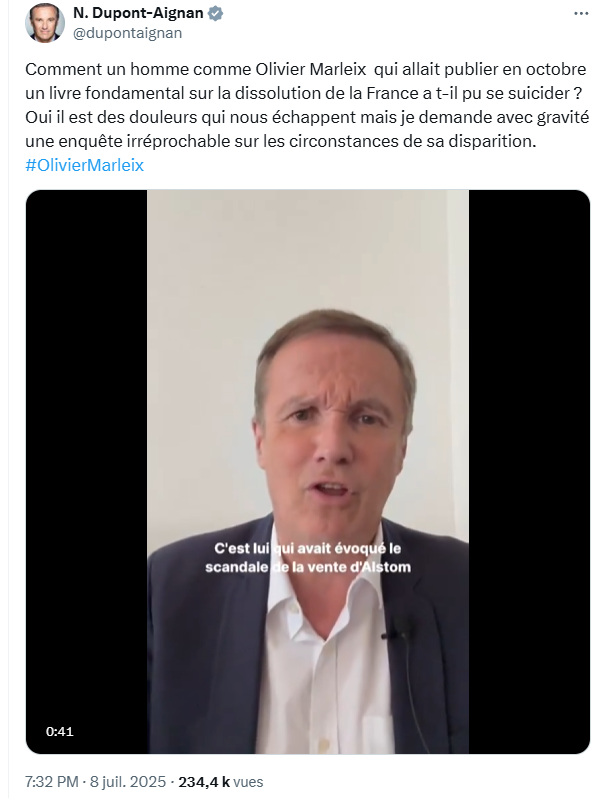Open the more options three-dot menu
Screen dimensions: 603x798
[581, 14]
